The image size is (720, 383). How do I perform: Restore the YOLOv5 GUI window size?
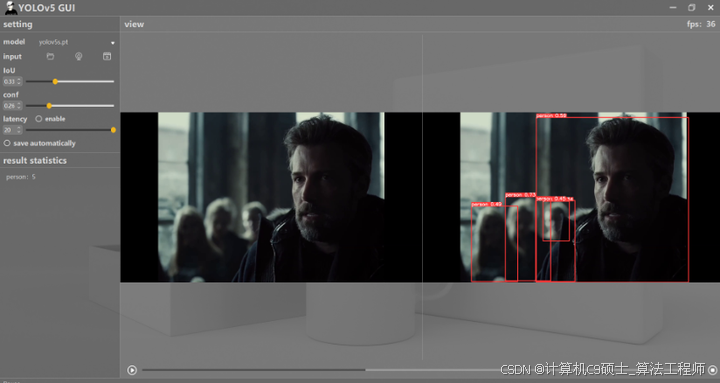(692, 8)
